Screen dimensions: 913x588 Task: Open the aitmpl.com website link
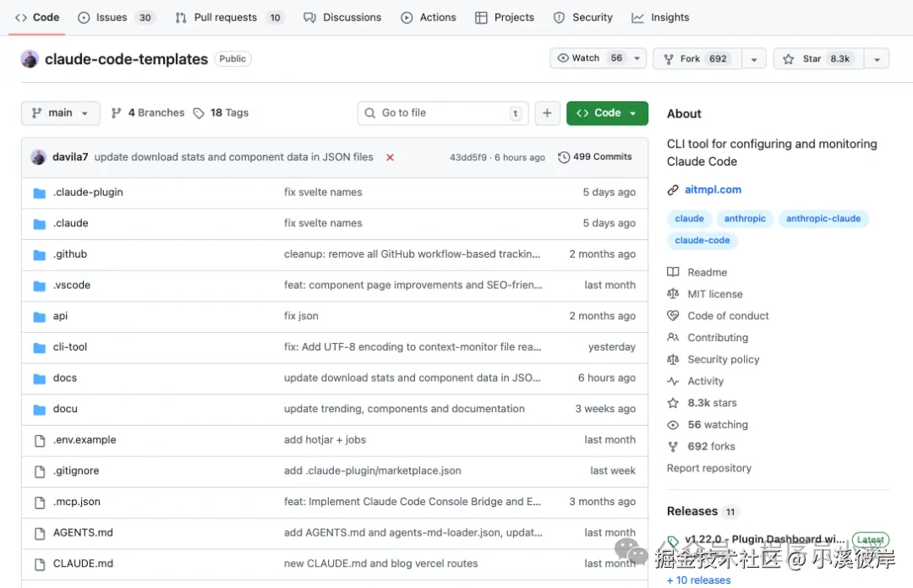coord(713,189)
